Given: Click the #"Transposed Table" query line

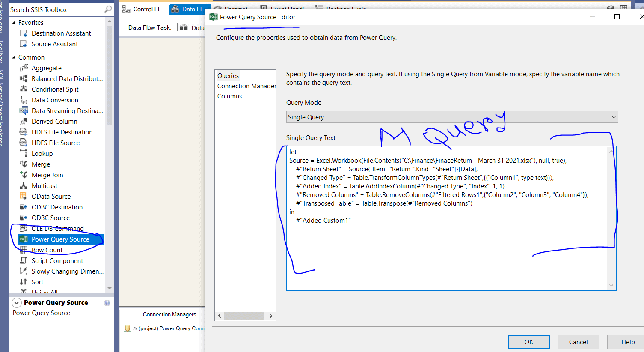Looking at the screenshot, I should tap(384, 203).
